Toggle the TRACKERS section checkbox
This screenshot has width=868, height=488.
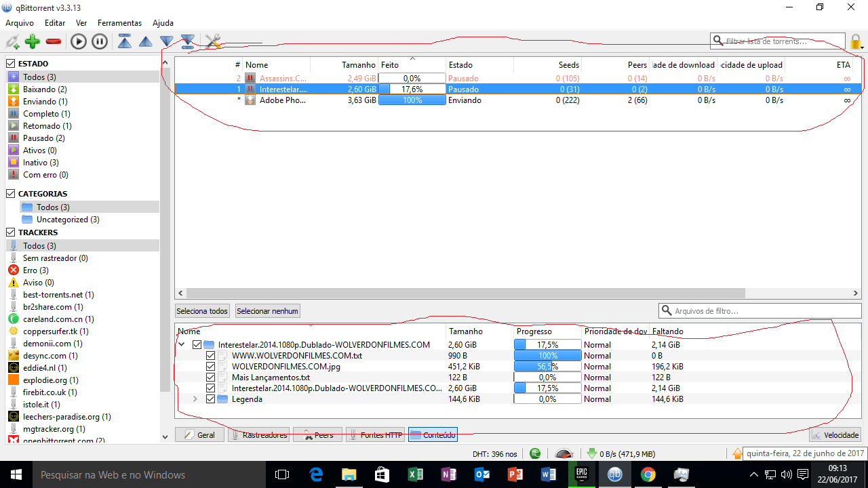(11, 232)
